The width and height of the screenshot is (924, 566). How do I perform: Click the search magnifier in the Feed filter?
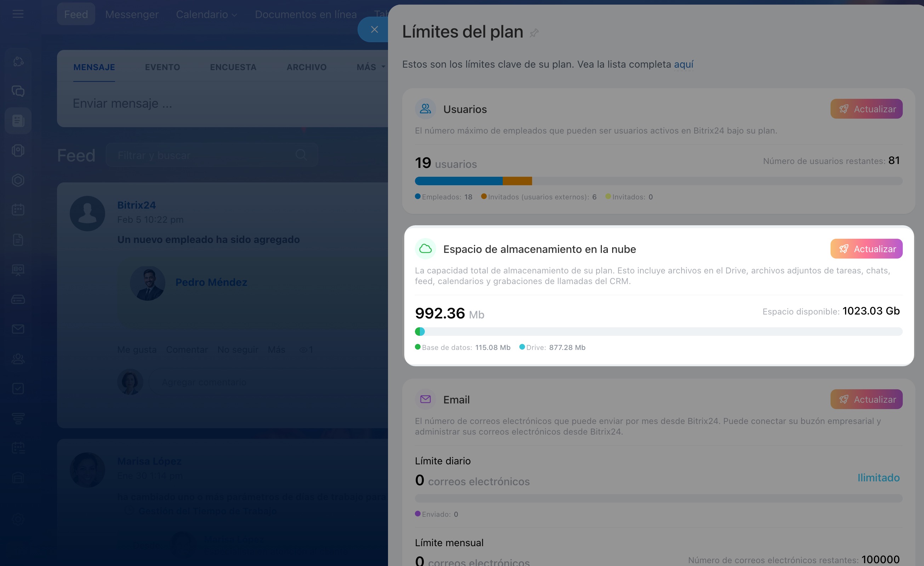(x=301, y=154)
